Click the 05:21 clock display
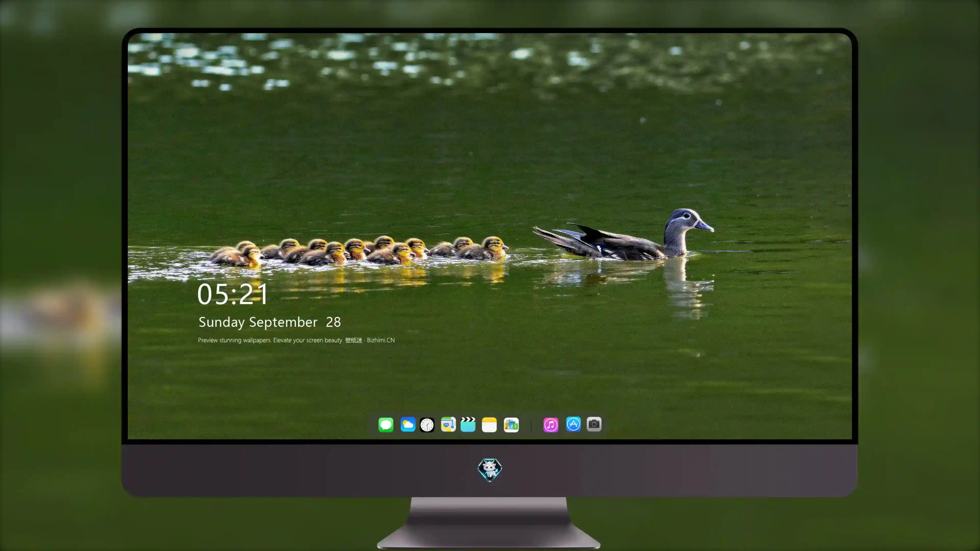 [x=232, y=294]
